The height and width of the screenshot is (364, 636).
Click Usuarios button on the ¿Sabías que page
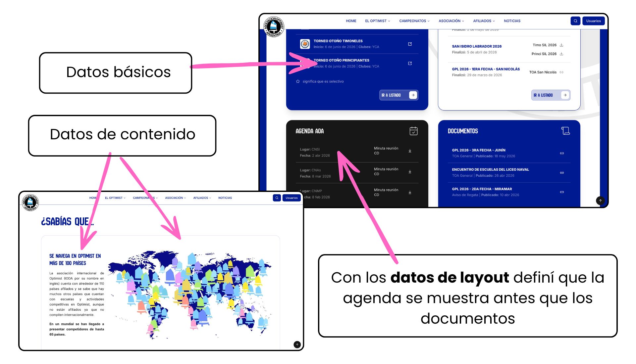(291, 198)
